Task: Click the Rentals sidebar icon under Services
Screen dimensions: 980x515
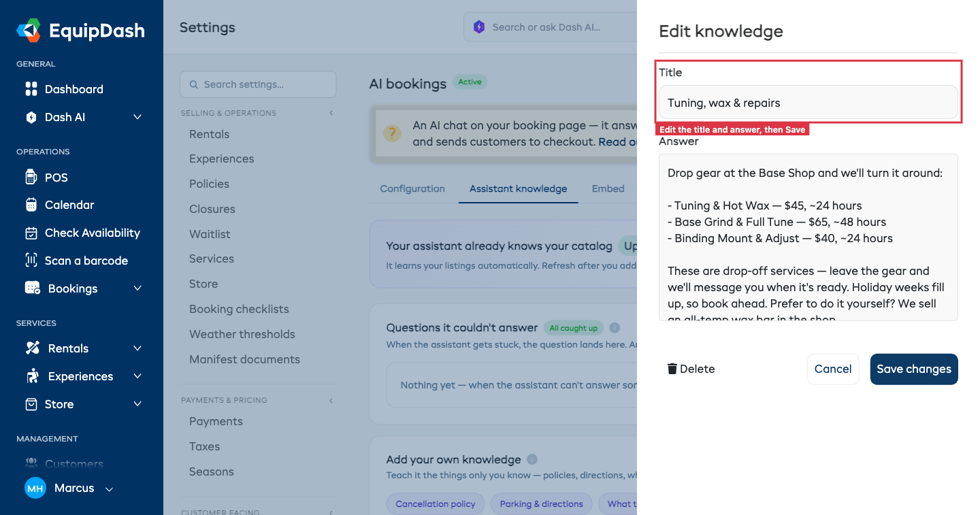Action: (32, 348)
